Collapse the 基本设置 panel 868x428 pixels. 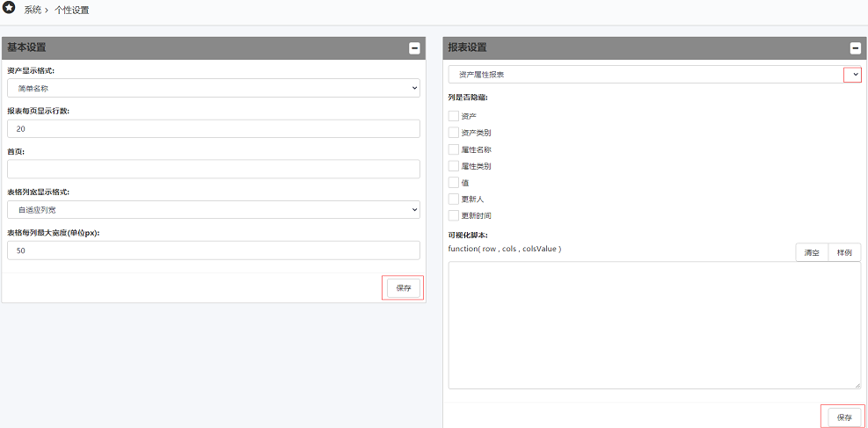coord(414,48)
